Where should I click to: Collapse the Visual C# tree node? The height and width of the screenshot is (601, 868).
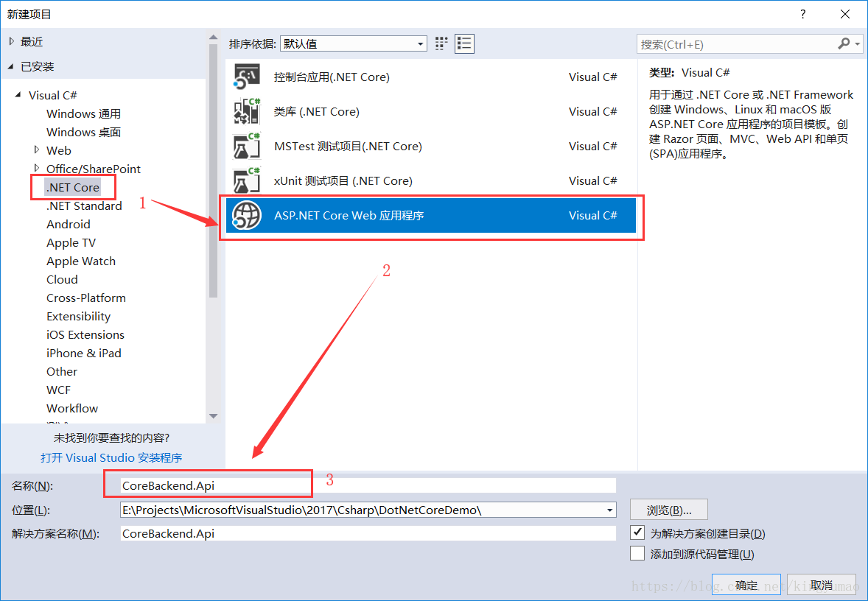tap(19, 95)
